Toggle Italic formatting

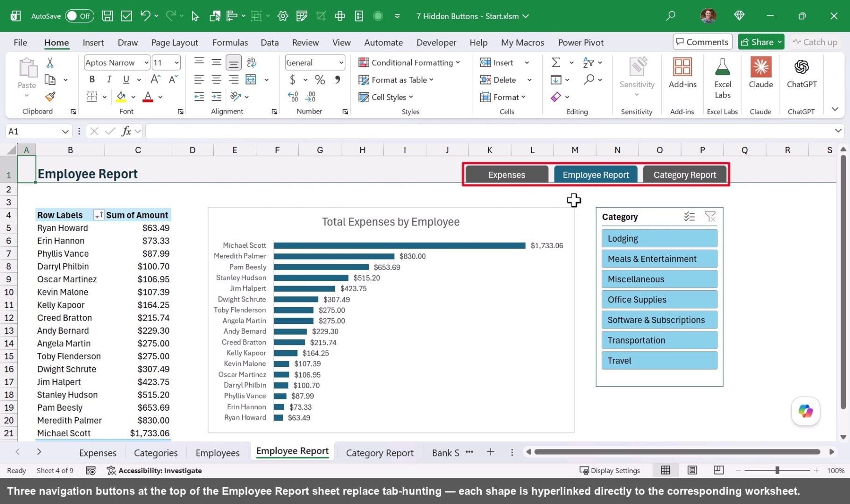(109, 79)
